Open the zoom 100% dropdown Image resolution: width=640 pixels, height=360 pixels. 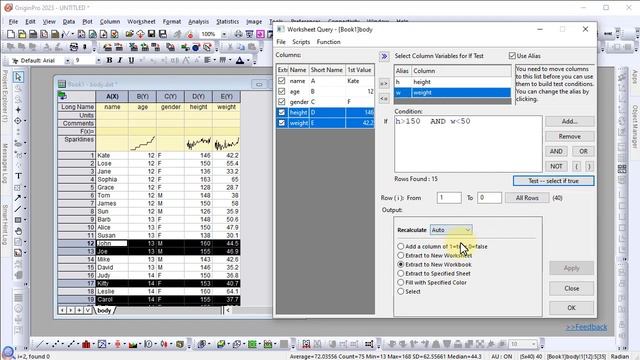point(224,34)
